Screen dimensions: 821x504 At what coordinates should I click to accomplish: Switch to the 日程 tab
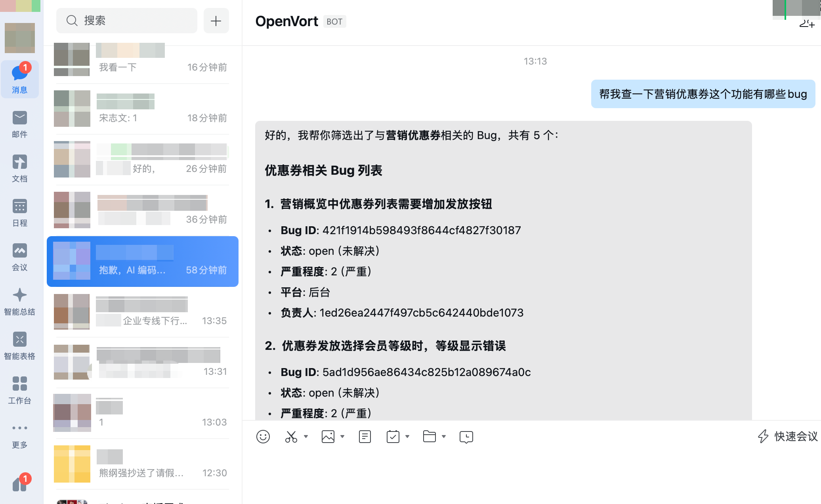coord(19,213)
